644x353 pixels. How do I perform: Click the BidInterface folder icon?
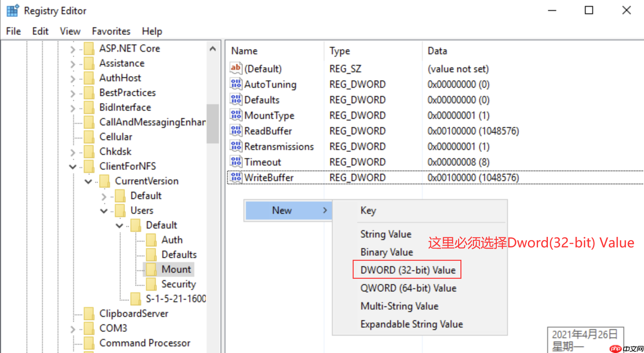(89, 108)
